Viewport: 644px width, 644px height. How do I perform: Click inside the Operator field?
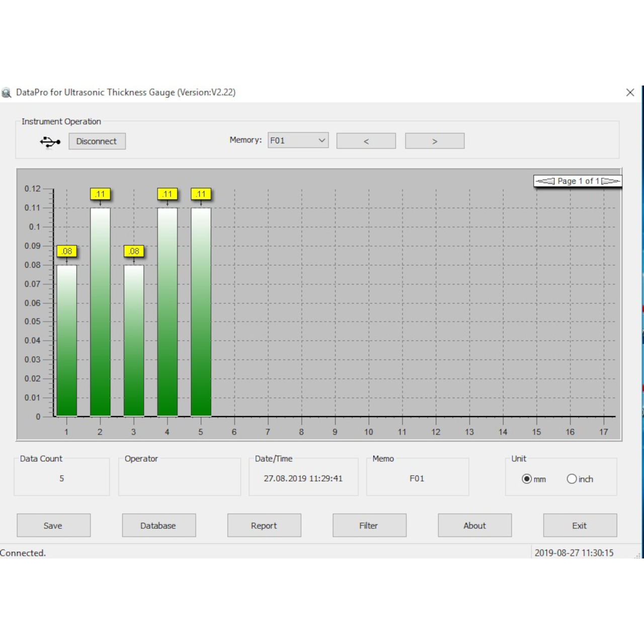pyautogui.click(x=179, y=477)
